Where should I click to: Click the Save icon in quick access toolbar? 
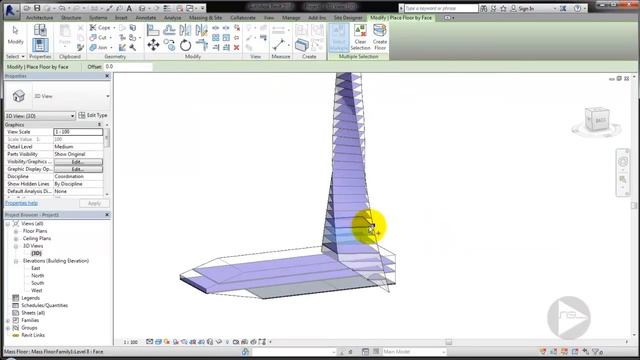(37, 8)
